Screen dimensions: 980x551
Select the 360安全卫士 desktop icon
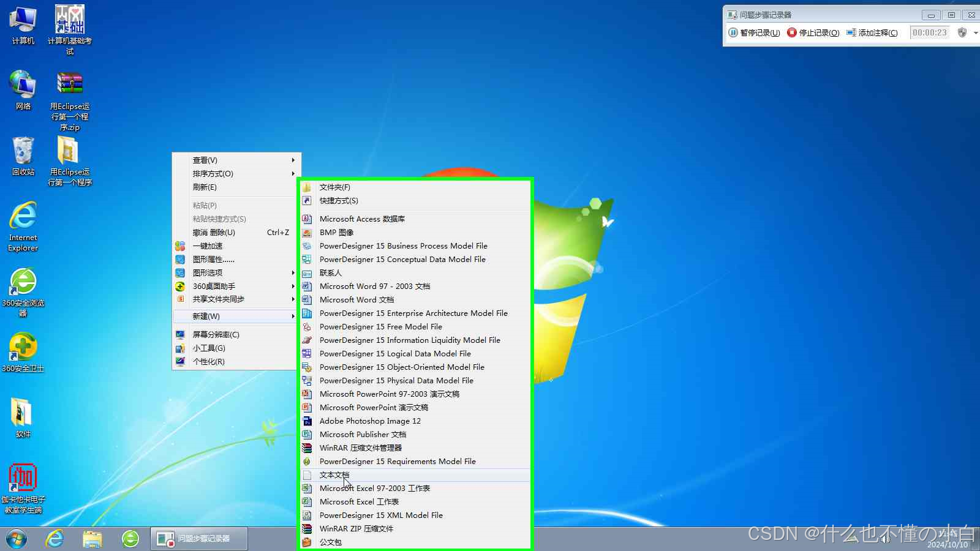(23, 353)
